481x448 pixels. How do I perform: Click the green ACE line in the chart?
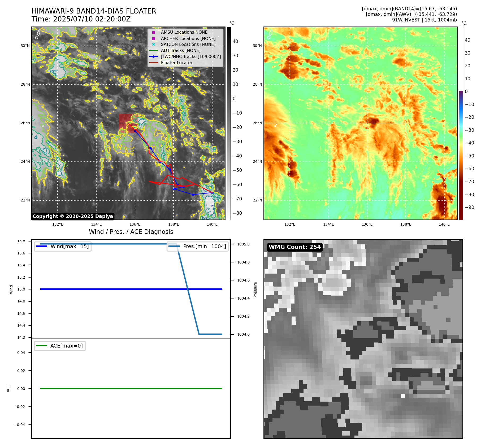coord(131,388)
